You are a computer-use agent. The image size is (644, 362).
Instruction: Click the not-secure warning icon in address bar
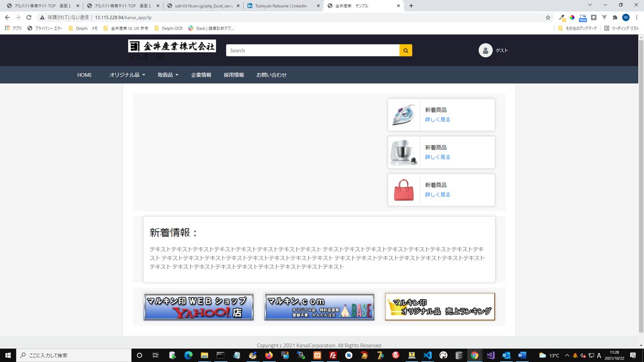(x=42, y=17)
